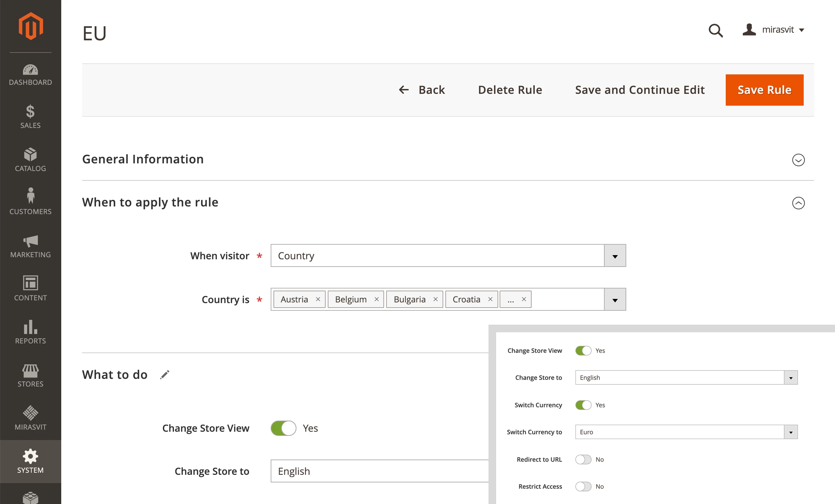Open the System menu
This screenshot has width=835, height=504.
tap(31, 461)
